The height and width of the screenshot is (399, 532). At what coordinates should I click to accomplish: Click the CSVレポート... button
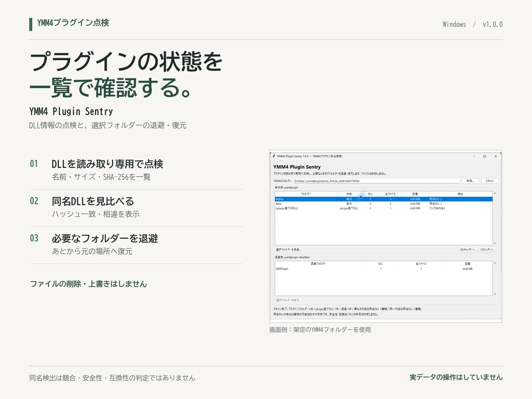click(x=488, y=249)
